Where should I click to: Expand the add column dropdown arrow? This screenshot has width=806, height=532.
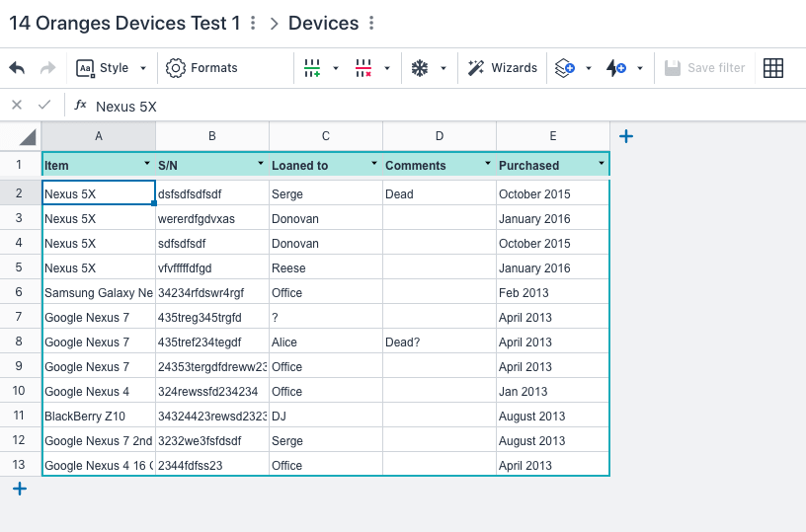click(336, 68)
